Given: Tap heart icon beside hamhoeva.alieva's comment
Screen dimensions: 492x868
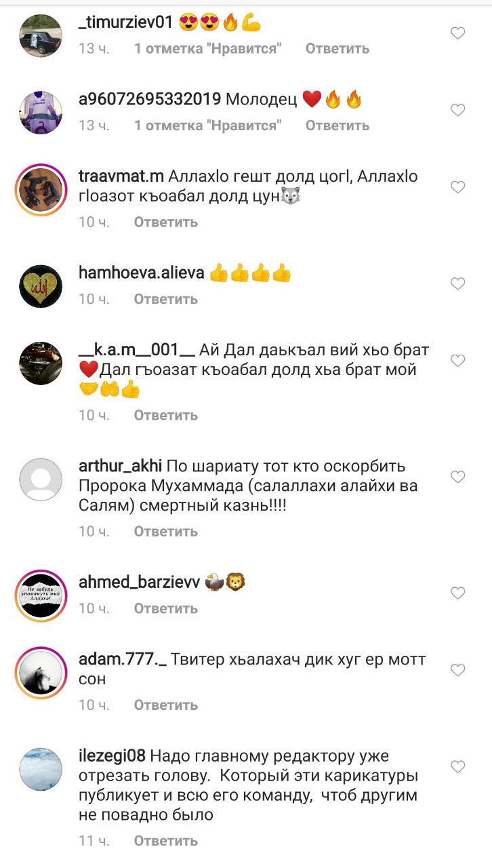Looking at the screenshot, I should click(x=458, y=283).
